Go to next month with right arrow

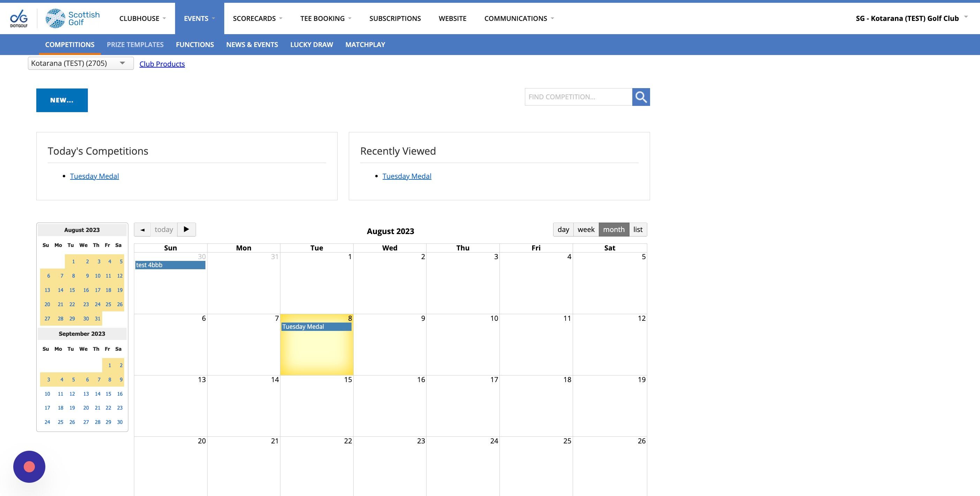coord(187,230)
